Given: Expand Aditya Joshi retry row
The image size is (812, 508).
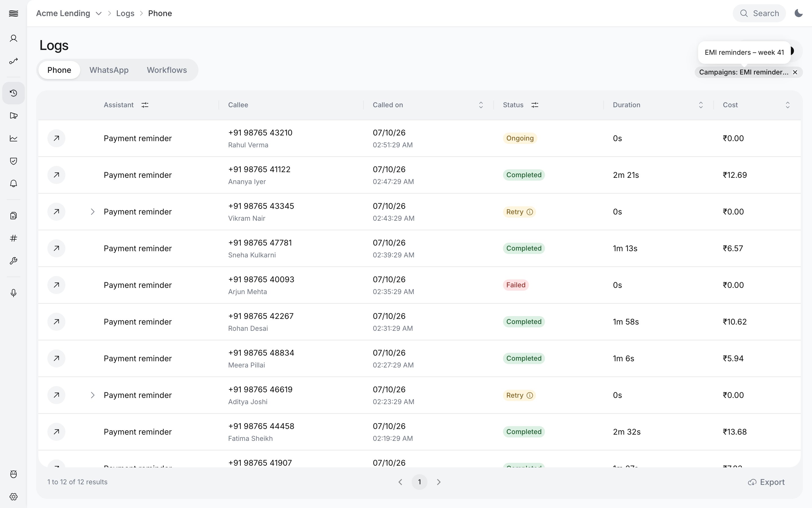Looking at the screenshot, I should coord(92,395).
